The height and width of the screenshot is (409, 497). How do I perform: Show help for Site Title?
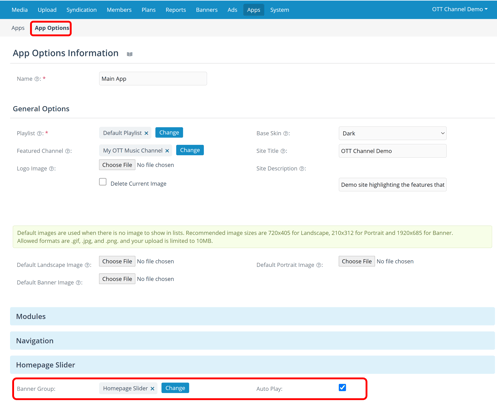[x=283, y=151]
